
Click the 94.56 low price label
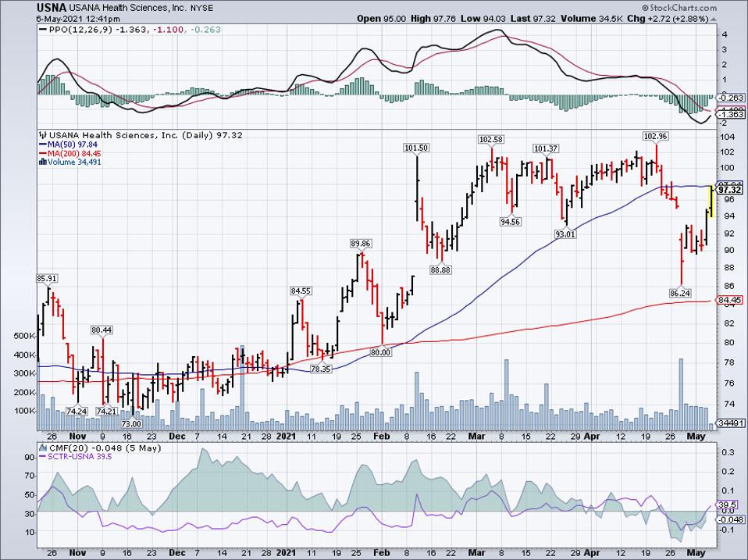tap(510, 222)
